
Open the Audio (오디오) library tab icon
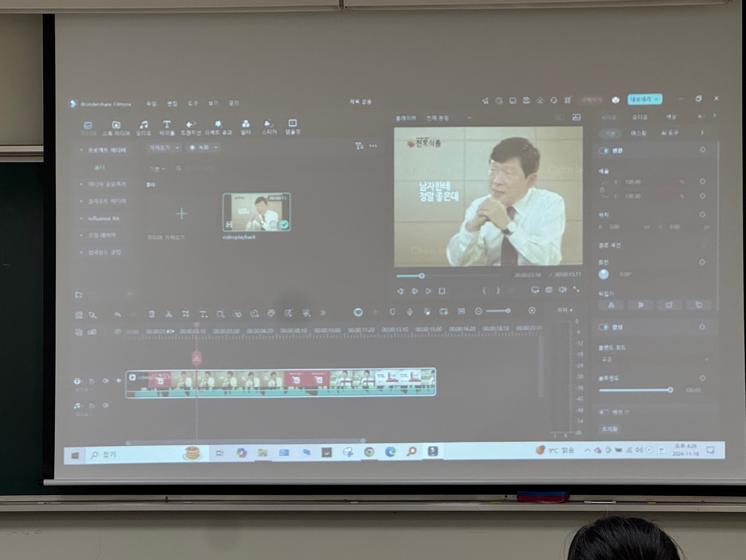pos(144,126)
